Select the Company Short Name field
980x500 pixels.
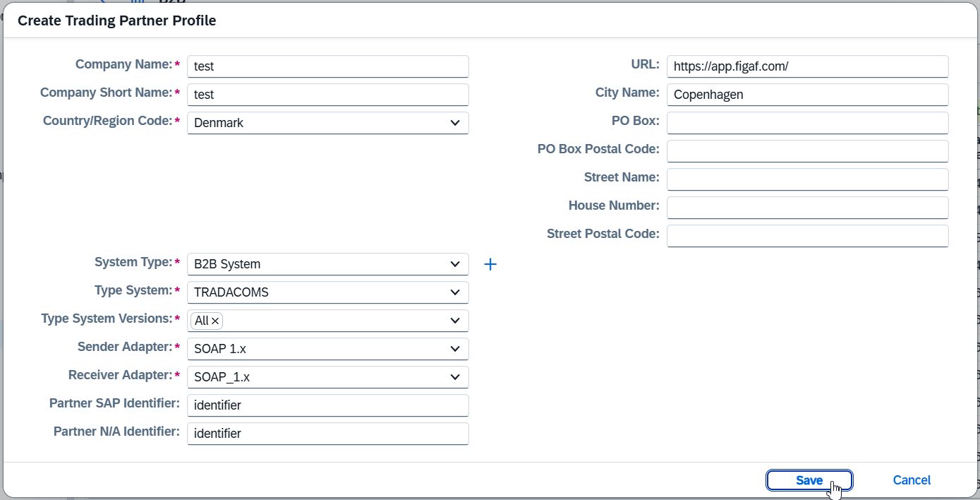[x=328, y=95]
